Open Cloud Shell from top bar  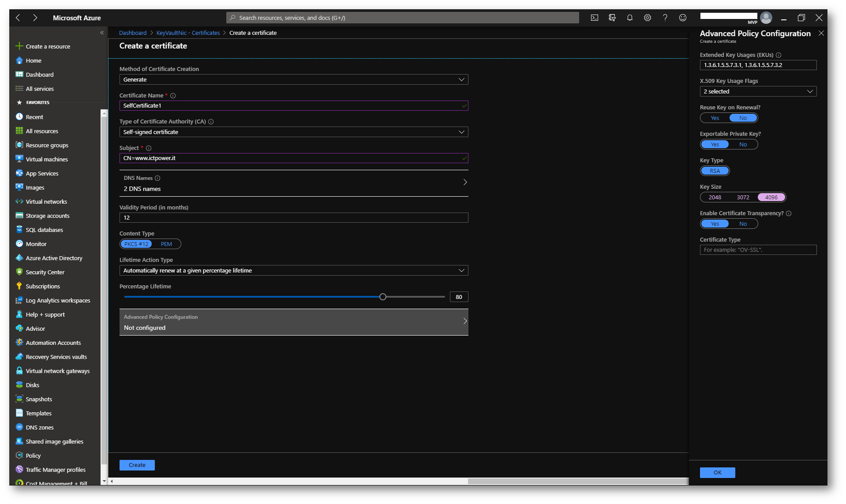tap(594, 18)
